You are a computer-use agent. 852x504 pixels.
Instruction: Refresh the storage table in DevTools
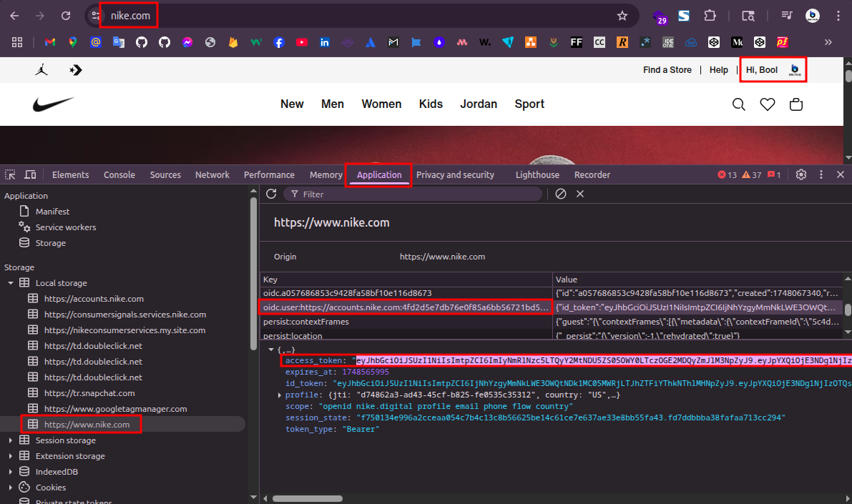[271, 194]
